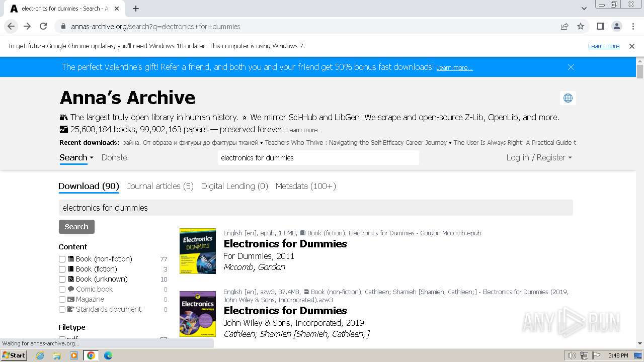Open the share page icon in address bar
The image size is (644, 362).
(x=565, y=27)
